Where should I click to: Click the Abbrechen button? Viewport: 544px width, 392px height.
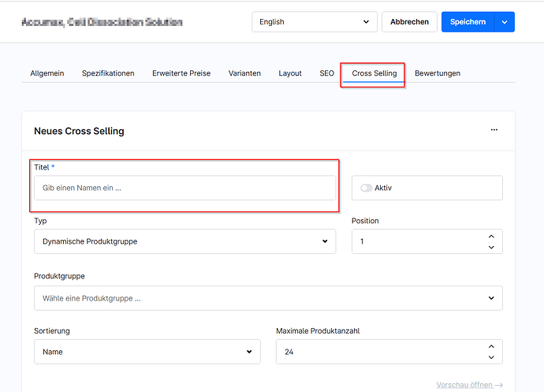tap(409, 22)
